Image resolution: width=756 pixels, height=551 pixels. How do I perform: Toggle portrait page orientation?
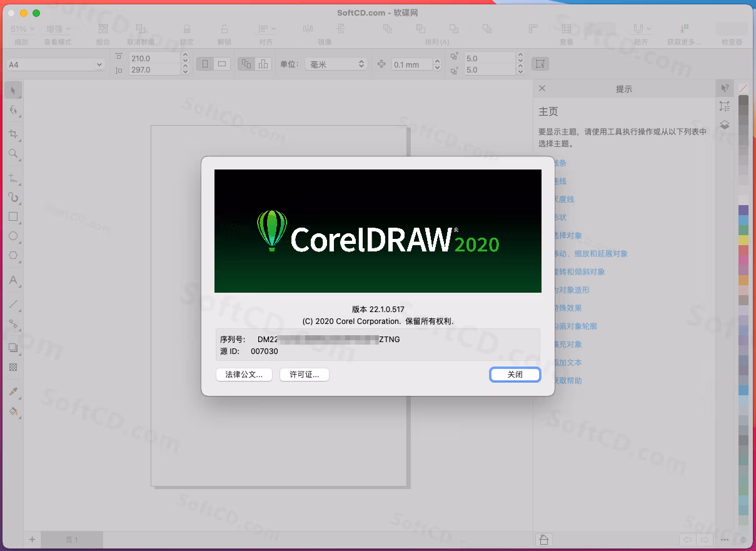pyautogui.click(x=206, y=64)
